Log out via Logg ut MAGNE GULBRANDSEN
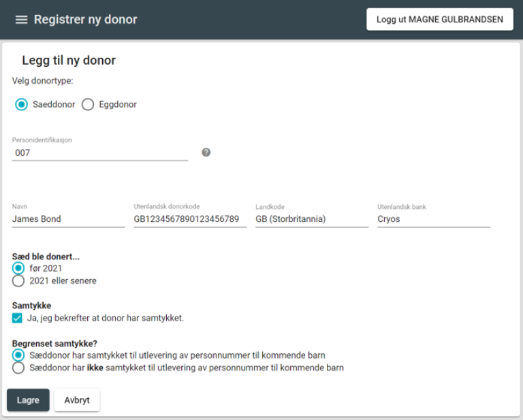Image resolution: width=523 pixels, height=420 pixels. [440, 20]
